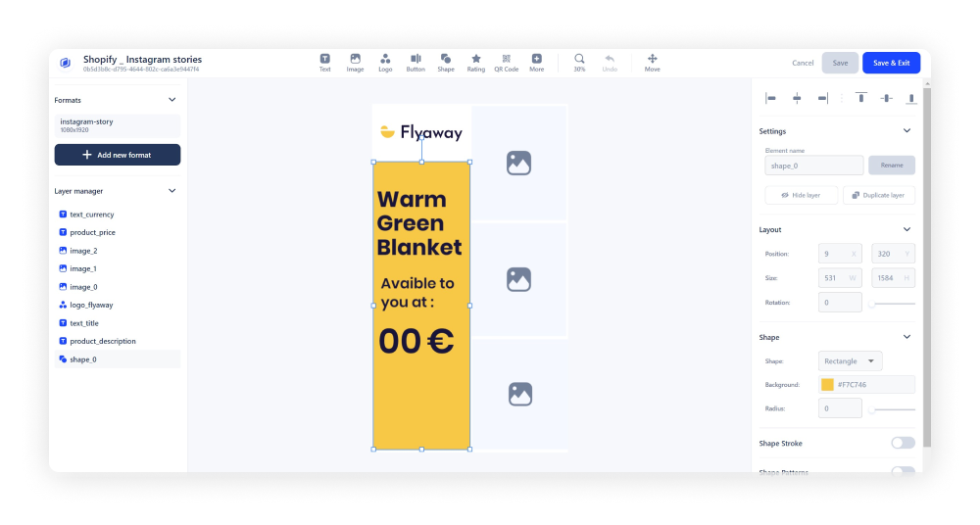Align element to top edge
This screenshot has height=525, width=980.
861,98
